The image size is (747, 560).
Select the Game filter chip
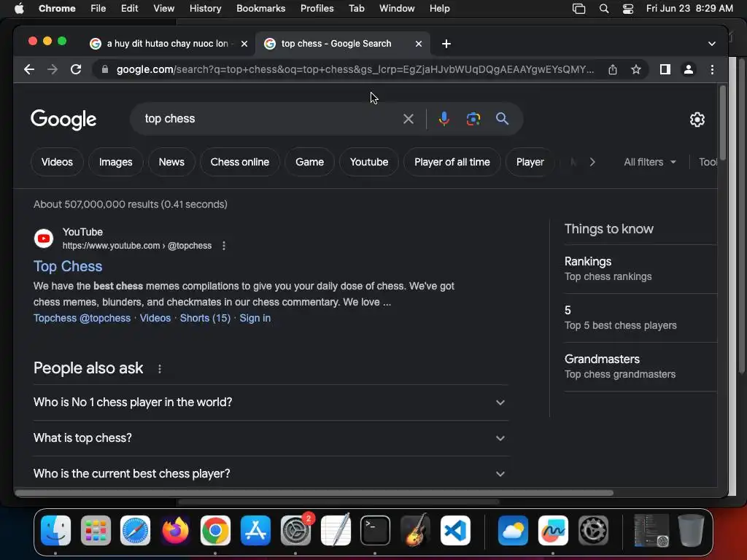click(x=309, y=162)
